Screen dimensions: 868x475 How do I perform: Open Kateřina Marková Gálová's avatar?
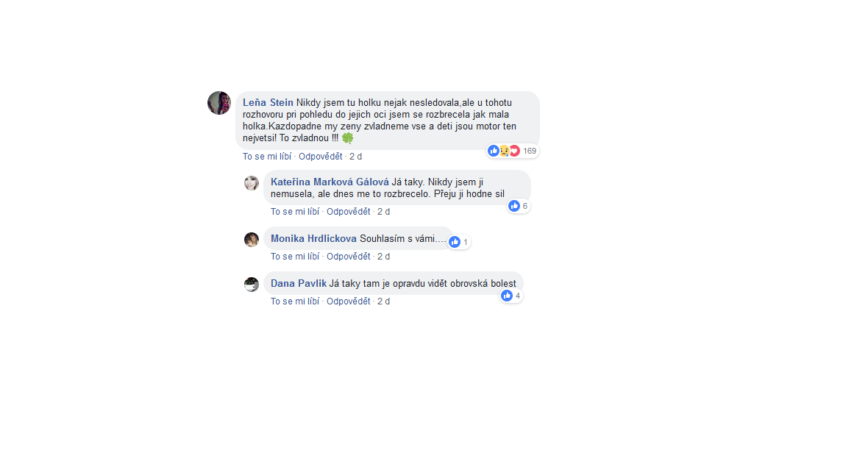(x=252, y=182)
